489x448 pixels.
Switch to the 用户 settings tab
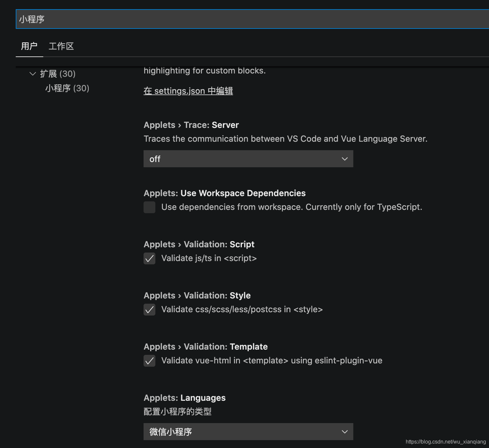tap(29, 46)
